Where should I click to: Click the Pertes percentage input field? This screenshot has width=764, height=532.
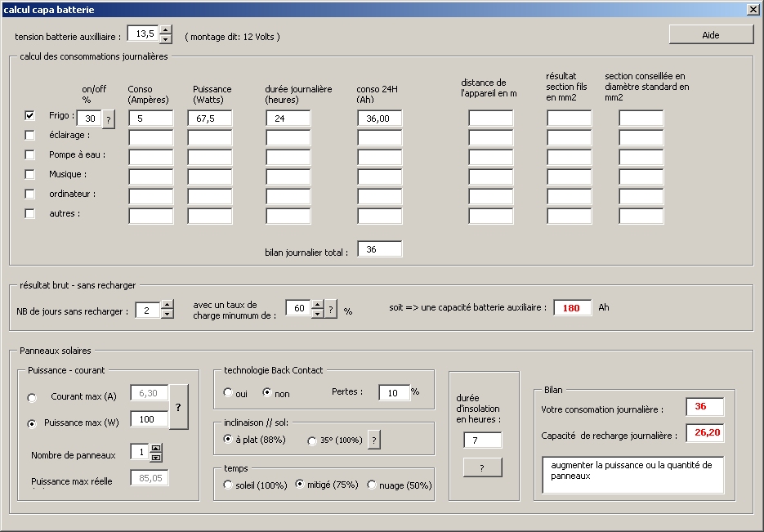(393, 393)
